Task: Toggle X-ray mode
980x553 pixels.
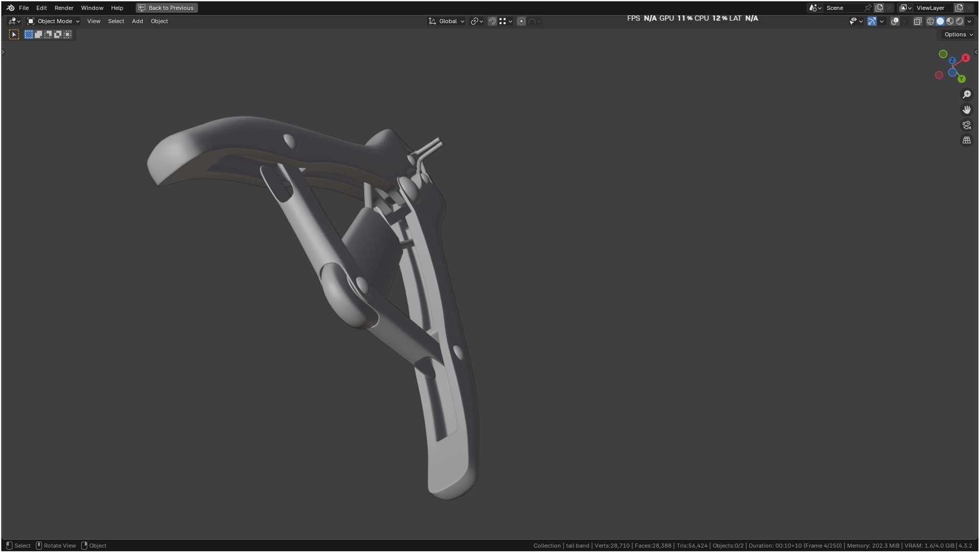Action: 918,21
